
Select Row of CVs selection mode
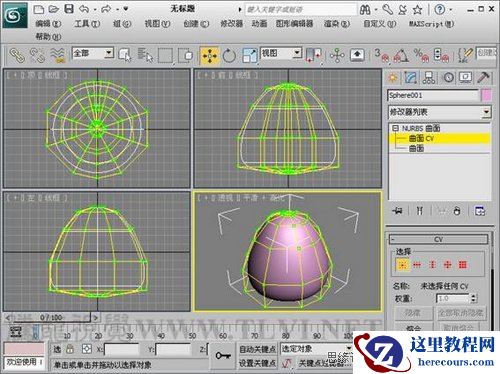click(417, 265)
